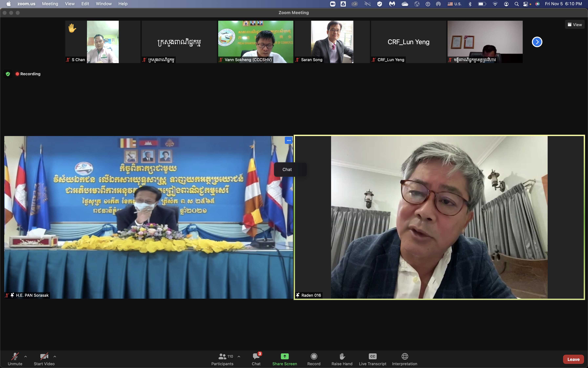Select Raden 016 speaker video
This screenshot has width=588, height=368.
439,217
